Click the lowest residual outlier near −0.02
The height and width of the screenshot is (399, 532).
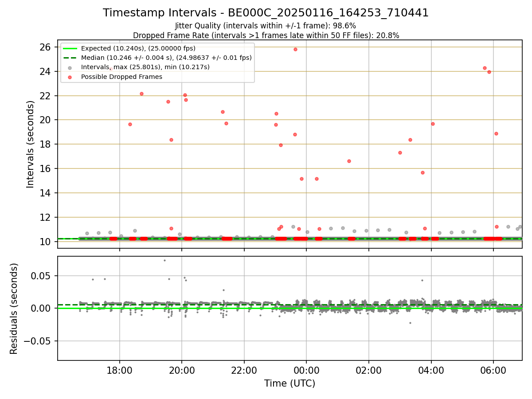coord(410,323)
